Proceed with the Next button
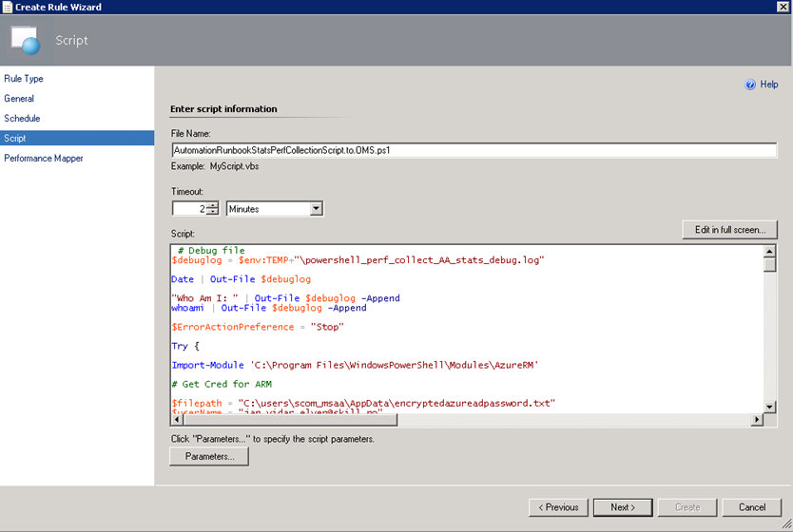 point(623,507)
